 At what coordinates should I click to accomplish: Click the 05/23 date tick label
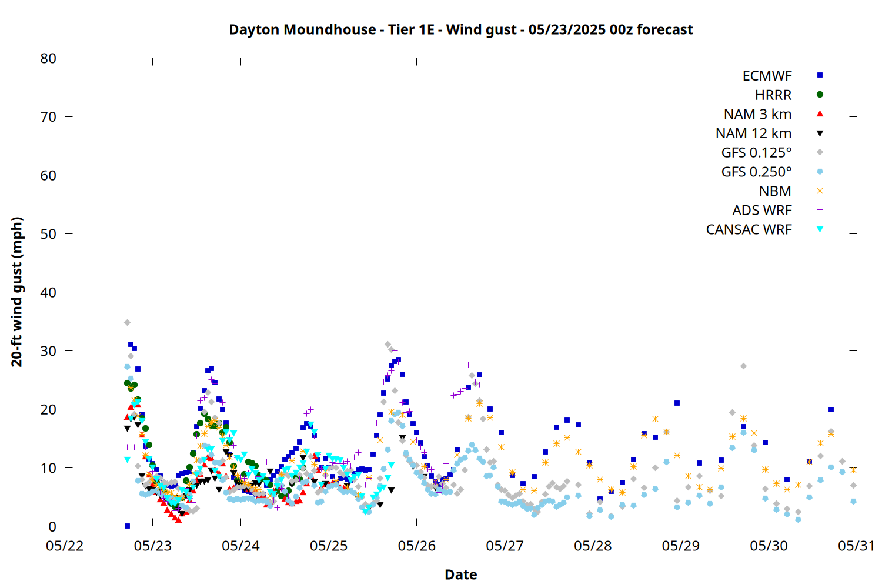click(x=152, y=546)
